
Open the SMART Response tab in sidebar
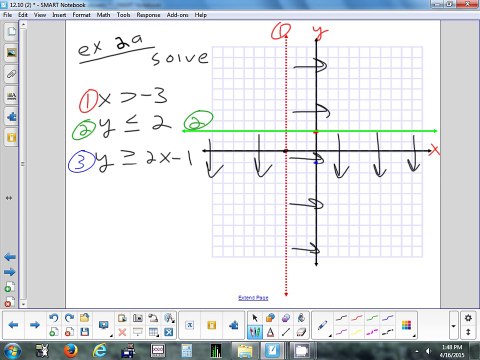11,138
